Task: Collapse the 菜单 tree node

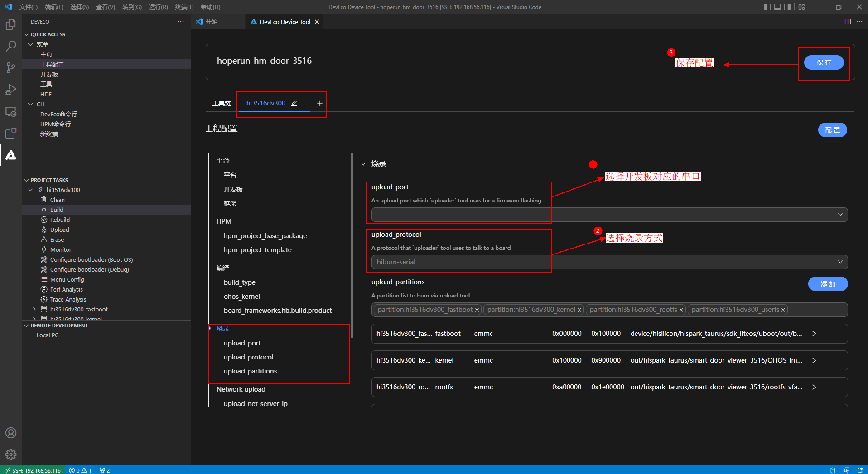Action: pyautogui.click(x=31, y=44)
